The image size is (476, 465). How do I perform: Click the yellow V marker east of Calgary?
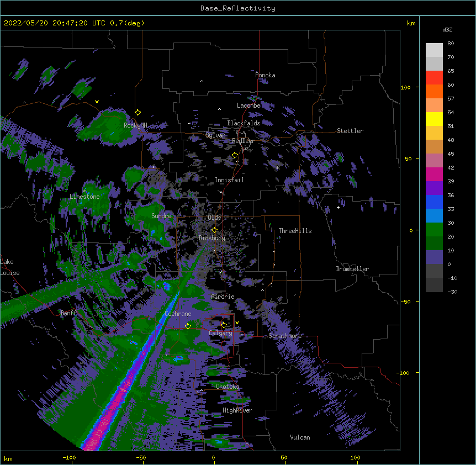click(237, 323)
